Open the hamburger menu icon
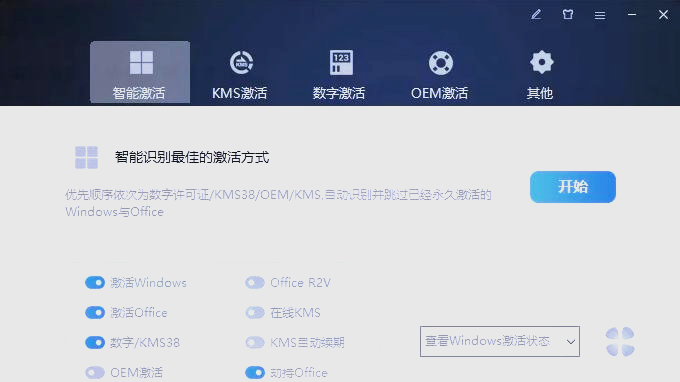Screen dimensions: 680x382 tap(600, 15)
